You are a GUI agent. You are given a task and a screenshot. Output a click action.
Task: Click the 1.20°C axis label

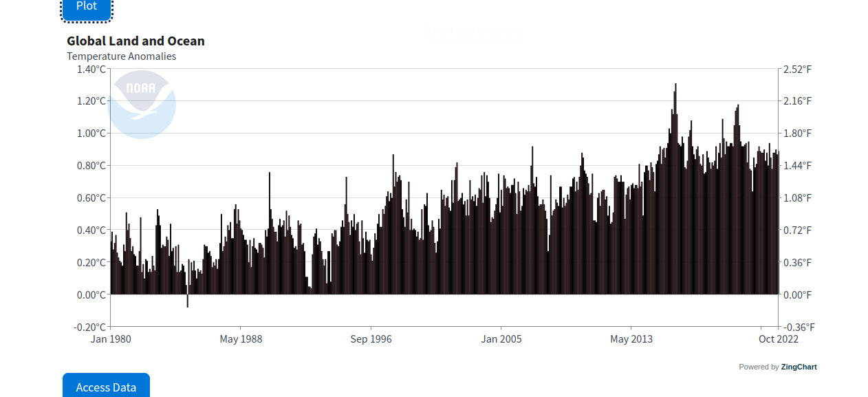[91, 101]
